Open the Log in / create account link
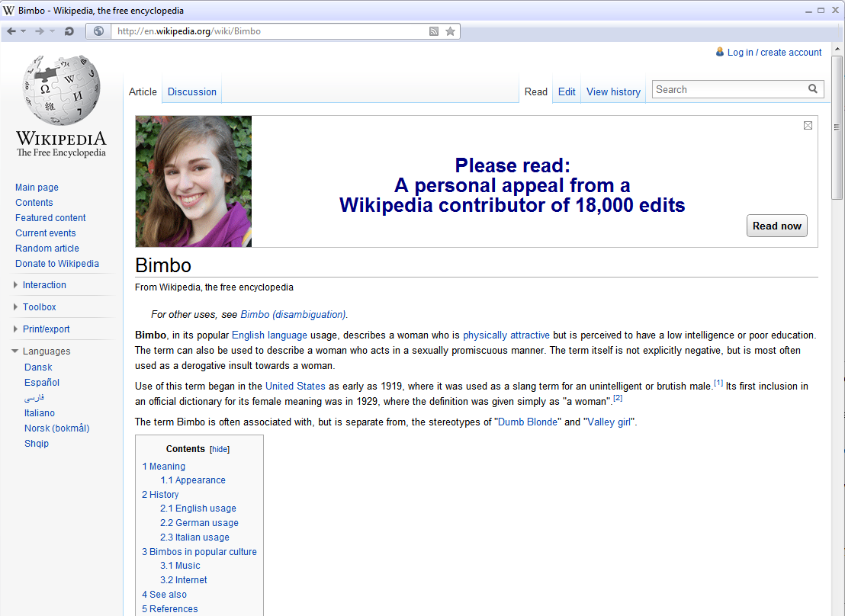Image resolution: width=845 pixels, height=616 pixels. point(773,53)
